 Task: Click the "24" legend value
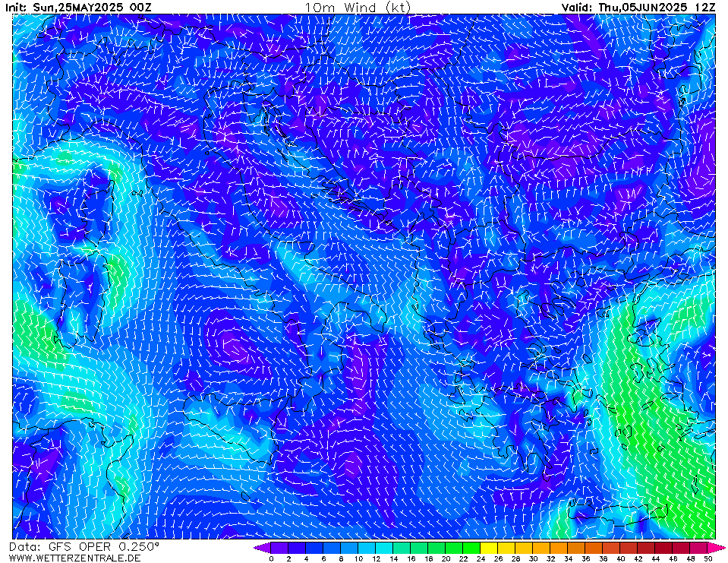[x=481, y=558]
